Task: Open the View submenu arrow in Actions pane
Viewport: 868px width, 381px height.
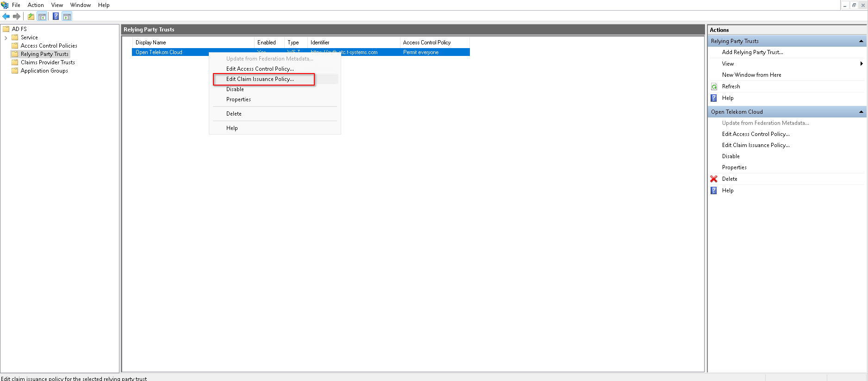Action: pos(861,64)
